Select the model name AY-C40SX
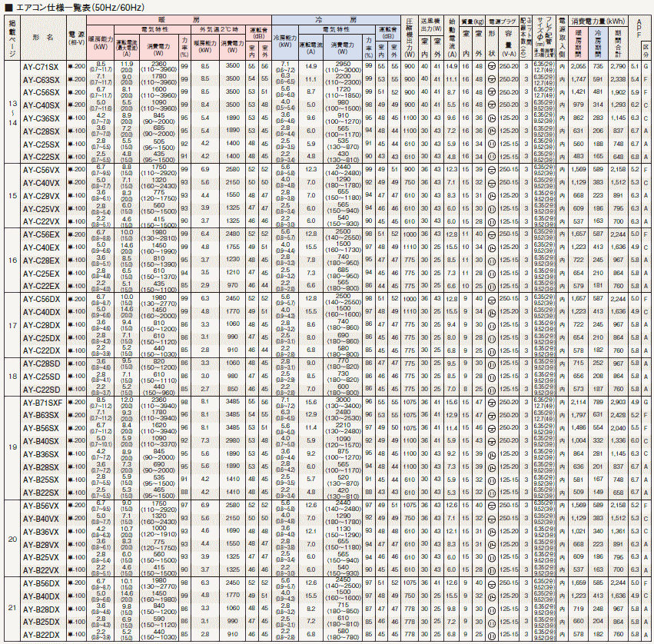Image resolution: width=654 pixels, height=644 pixels. [x=41, y=105]
